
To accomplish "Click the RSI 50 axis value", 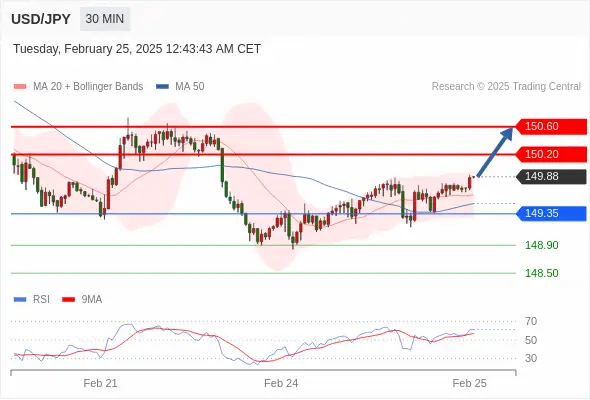I will pos(531,340).
